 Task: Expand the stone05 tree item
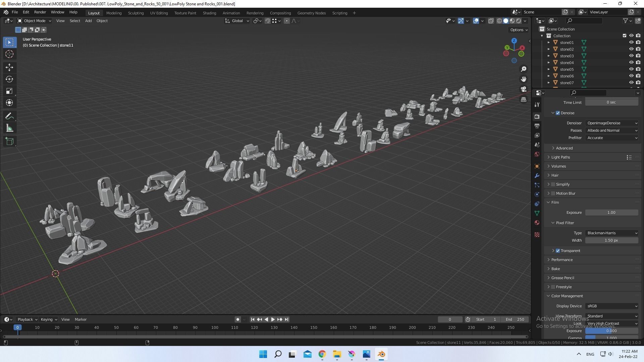pos(549,69)
